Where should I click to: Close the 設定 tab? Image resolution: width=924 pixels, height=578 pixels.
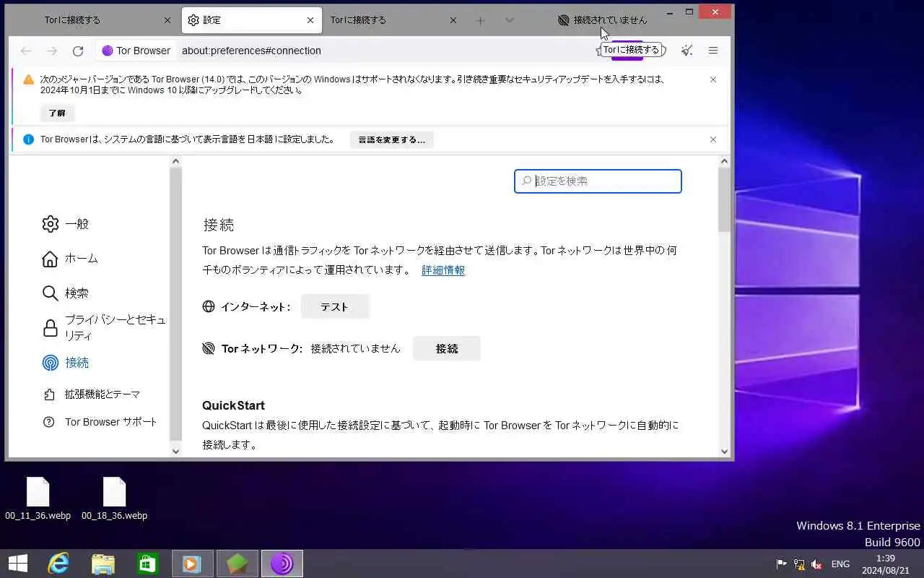[310, 20]
